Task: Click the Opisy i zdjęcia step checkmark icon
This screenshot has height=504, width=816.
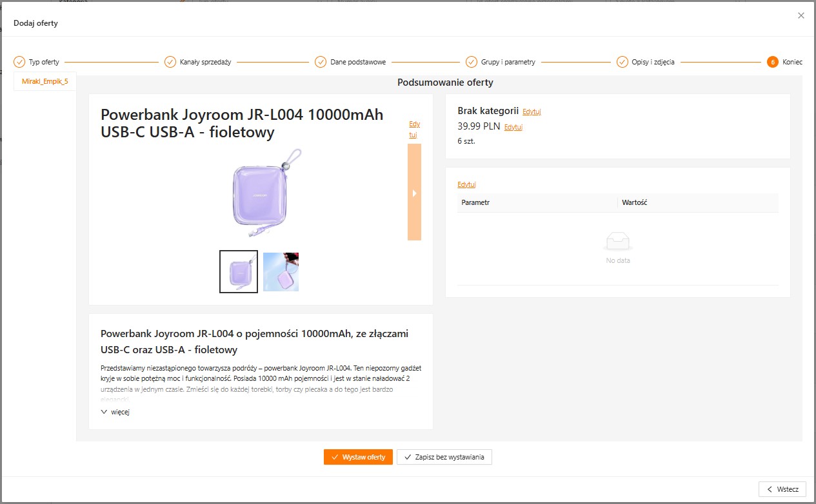Action: pos(622,62)
